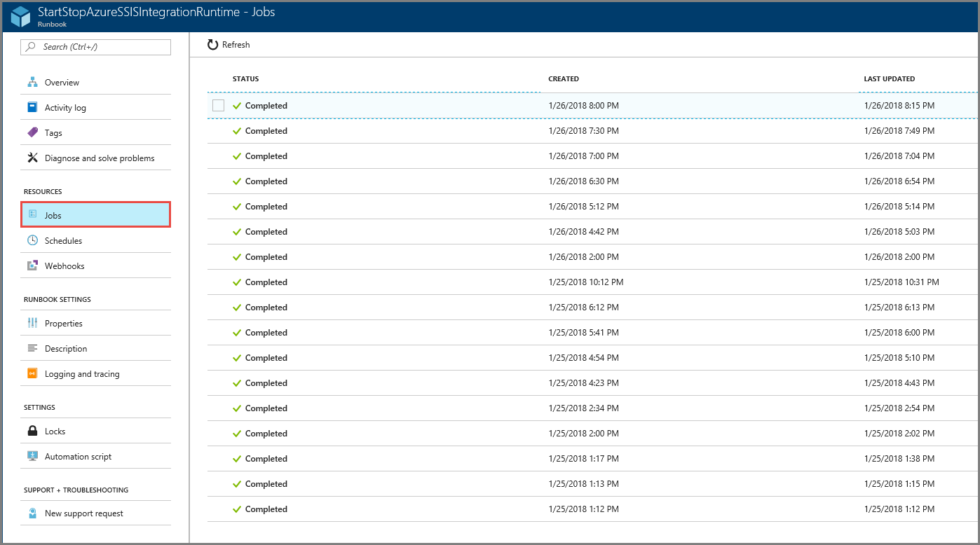Click the Diagnose and solve problems wrench icon

tap(32, 158)
